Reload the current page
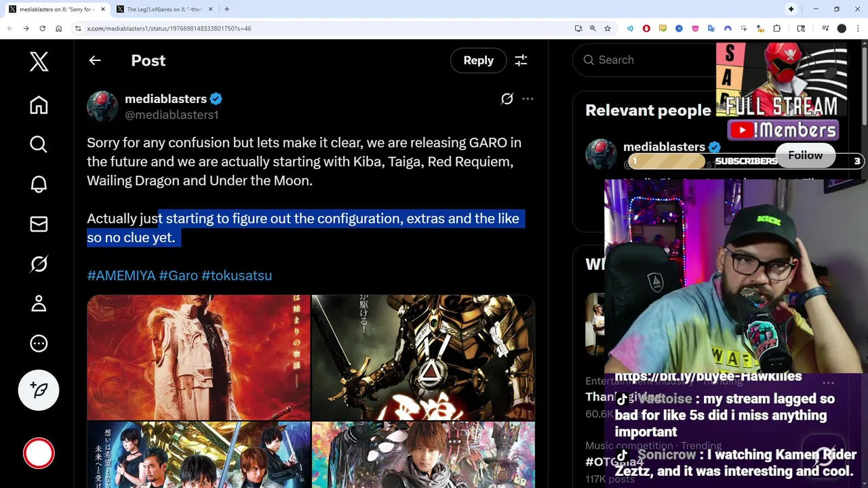The image size is (868, 488). 42,28
